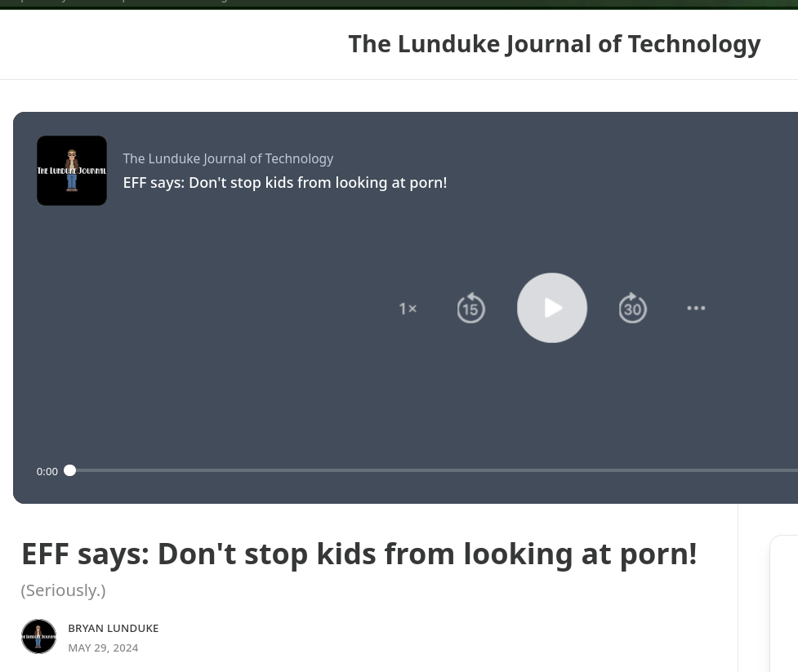Open the BRYAN LUNDUKE author profile
Screen dimensions: 798x672
114,628
